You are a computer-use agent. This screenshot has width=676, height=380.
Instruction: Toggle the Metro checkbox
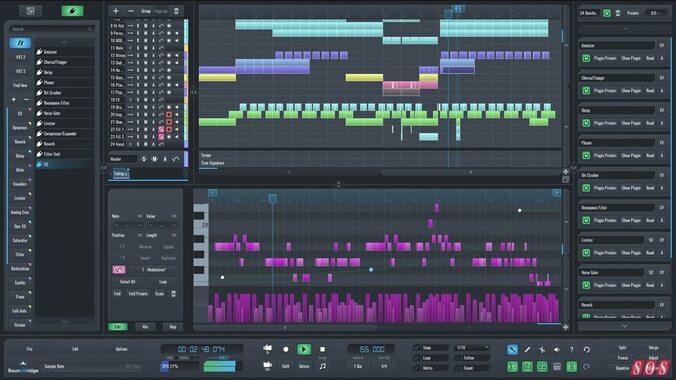click(x=416, y=368)
